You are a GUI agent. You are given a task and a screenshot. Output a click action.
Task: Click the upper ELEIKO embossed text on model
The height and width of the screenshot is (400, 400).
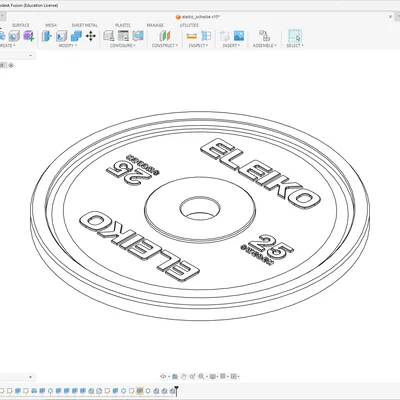pos(261,173)
